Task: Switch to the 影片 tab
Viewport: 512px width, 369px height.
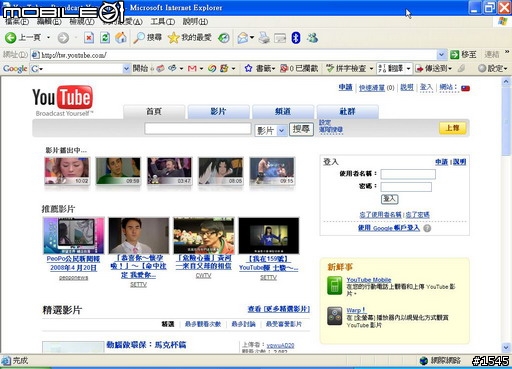Action: pos(219,111)
